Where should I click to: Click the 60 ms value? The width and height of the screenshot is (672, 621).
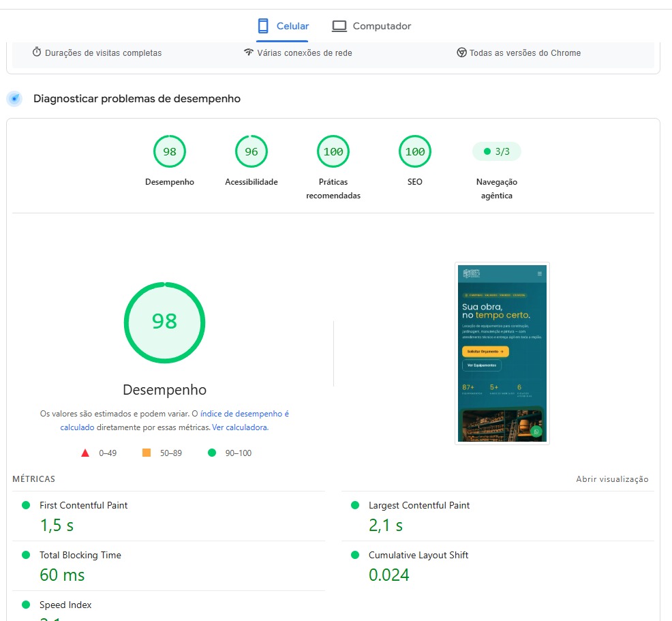[x=62, y=575]
